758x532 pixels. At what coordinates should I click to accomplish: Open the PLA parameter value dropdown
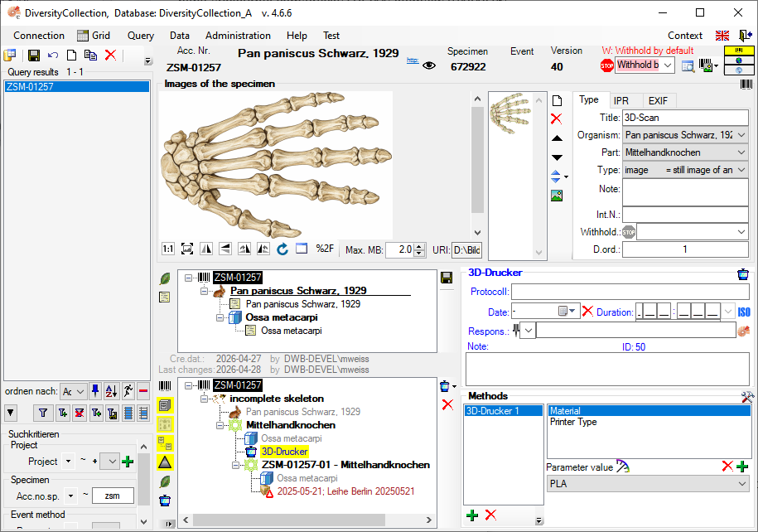(x=741, y=483)
